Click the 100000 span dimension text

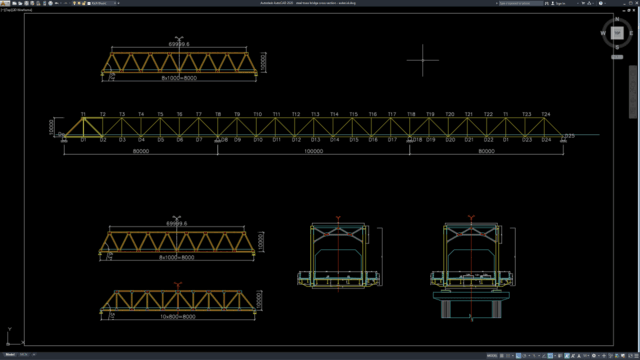(x=313, y=151)
